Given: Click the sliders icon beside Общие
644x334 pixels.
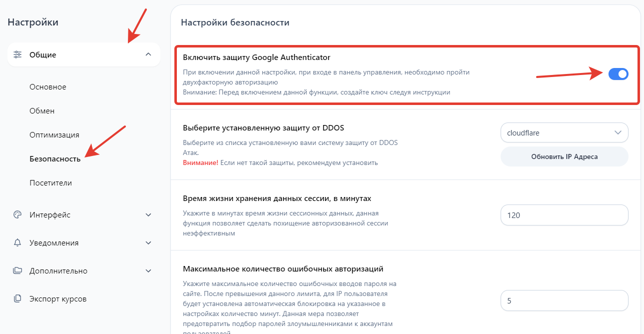Looking at the screenshot, I should click(x=17, y=54).
